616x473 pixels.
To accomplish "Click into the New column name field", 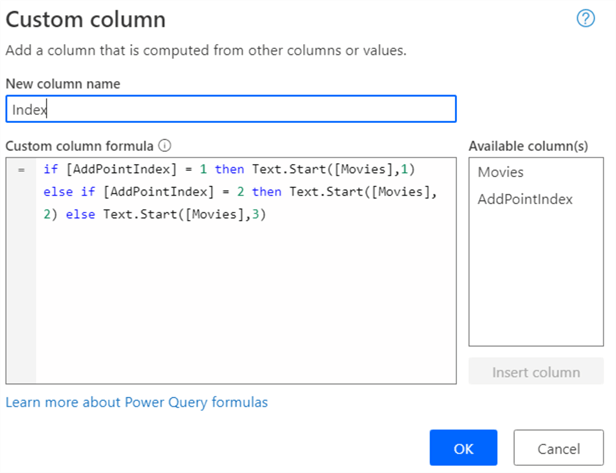I will pos(230,109).
